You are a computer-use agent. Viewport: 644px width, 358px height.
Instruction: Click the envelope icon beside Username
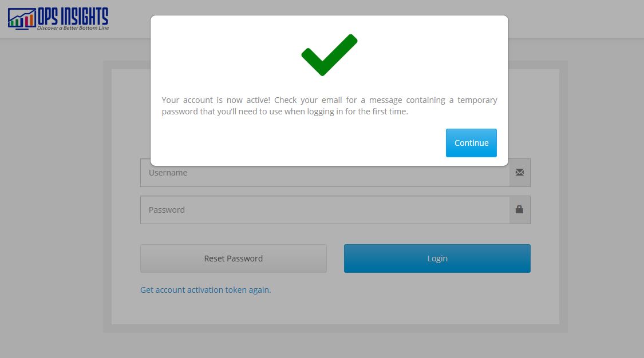[x=519, y=172]
